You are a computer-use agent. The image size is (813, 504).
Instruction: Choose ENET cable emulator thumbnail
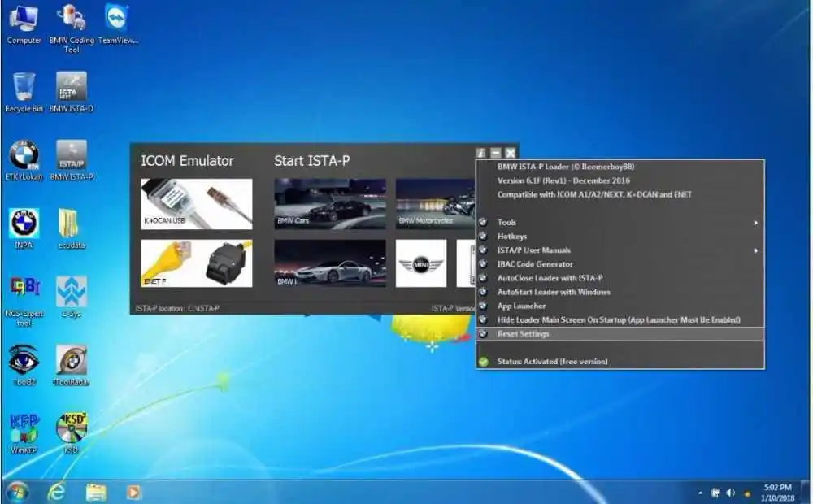tap(197, 263)
